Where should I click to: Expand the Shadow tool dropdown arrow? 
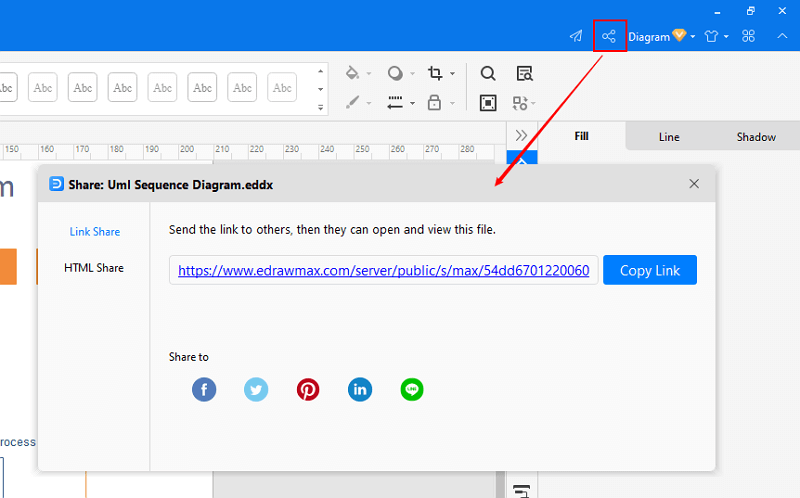tap(412, 74)
